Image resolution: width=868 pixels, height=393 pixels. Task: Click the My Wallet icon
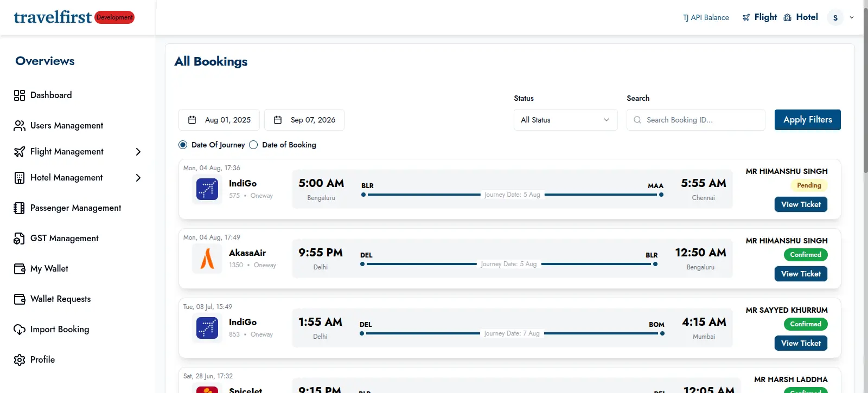(20, 269)
